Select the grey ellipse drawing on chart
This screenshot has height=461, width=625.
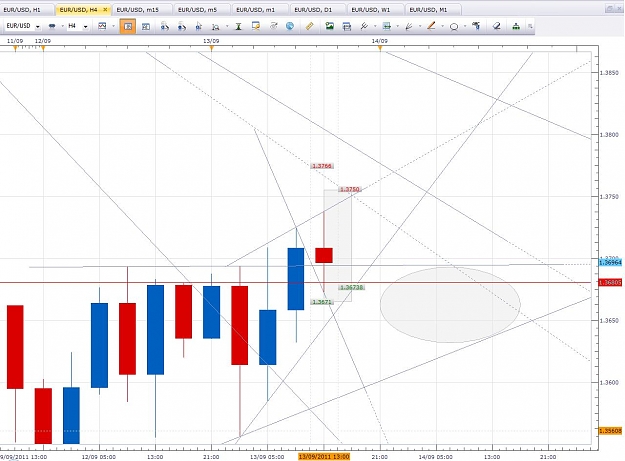[x=450, y=305]
